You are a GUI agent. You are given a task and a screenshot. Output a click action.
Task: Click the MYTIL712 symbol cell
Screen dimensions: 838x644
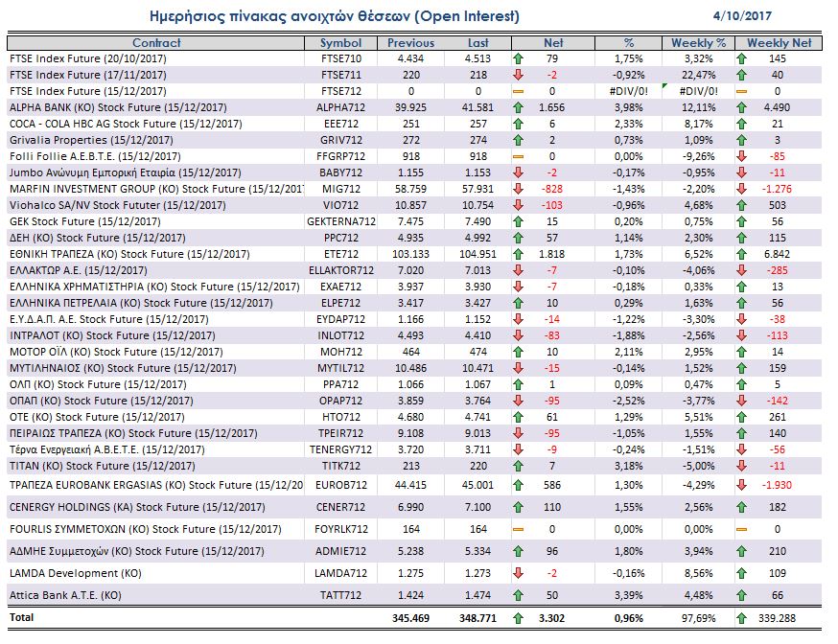(340, 368)
